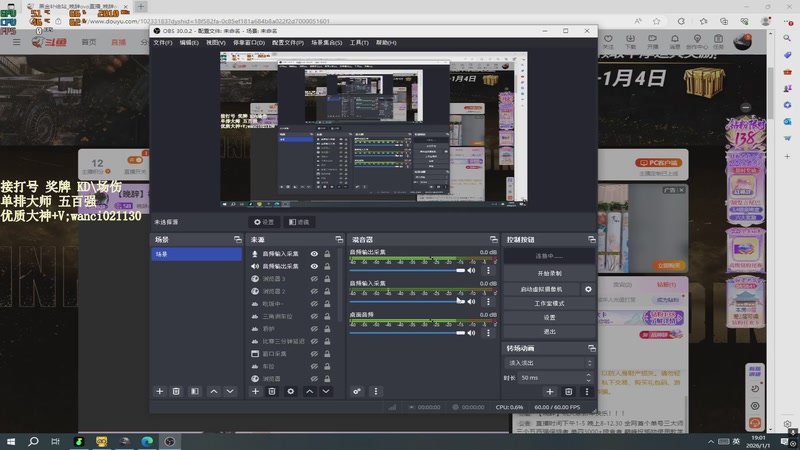This screenshot has width=800, height=450.
Task: Open the 工具(T) menu
Action: click(x=359, y=43)
